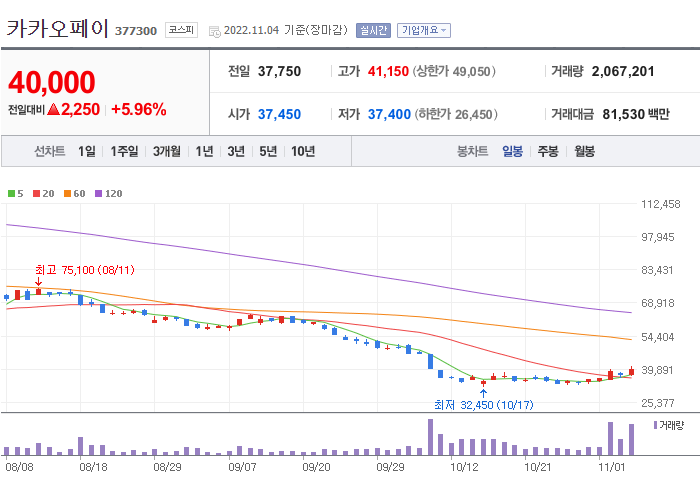Click the 시가 value 37,450
700x478 pixels.
tap(279, 114)
